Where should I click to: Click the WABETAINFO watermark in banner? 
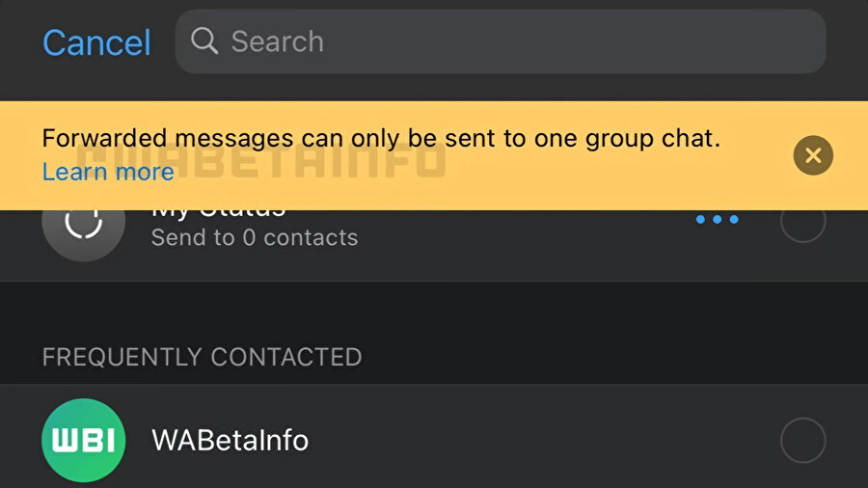pyautogui.click(x=260, y=161)
